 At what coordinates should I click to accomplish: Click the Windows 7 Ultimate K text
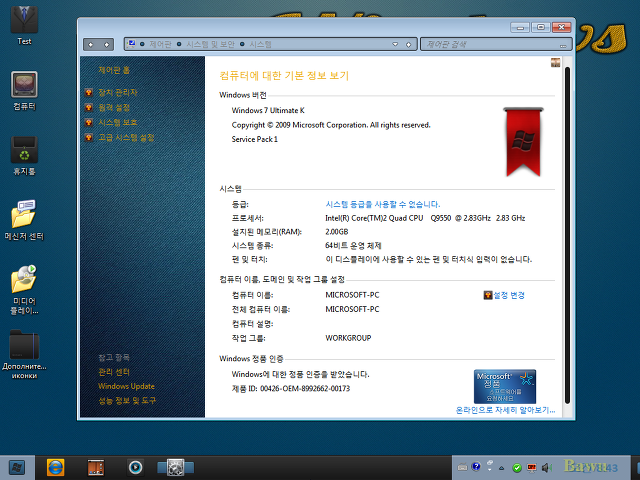tap(268, 111)
